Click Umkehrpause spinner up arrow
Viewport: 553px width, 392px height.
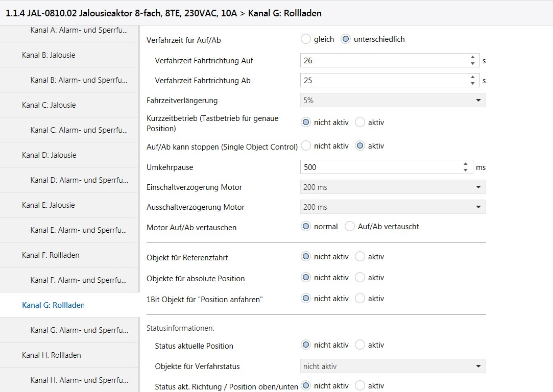[465, 164]
